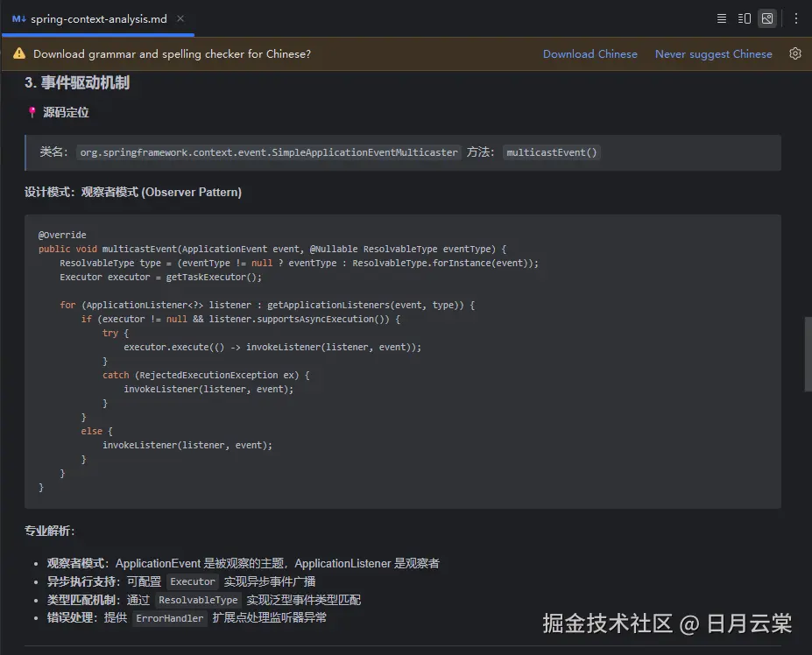The height and width of the screenshot is (655, 812).
Task: Click the 'public void multicastEvent' code line
Action: (272, 249)
